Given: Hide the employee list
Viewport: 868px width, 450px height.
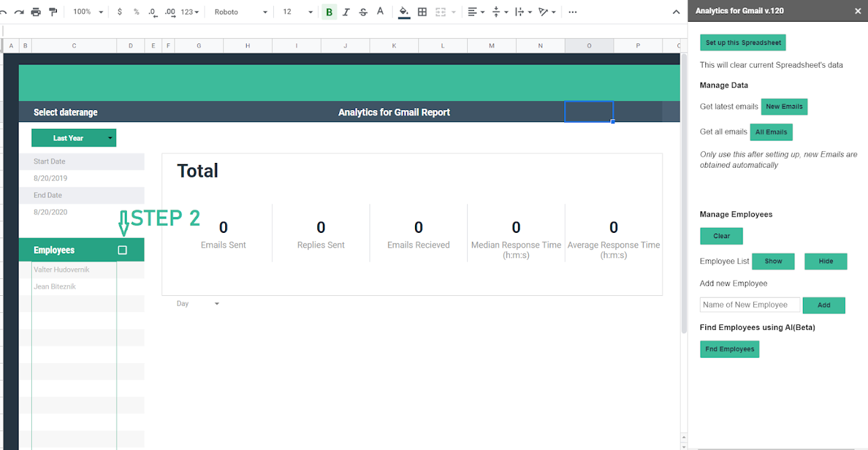Looking at the screenshot, I should [x=826, y=261].
